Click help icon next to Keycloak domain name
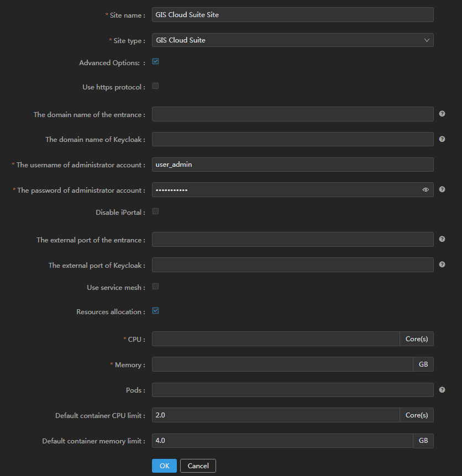The width and height of the screenshot is (462, 476). pos(442,139)
